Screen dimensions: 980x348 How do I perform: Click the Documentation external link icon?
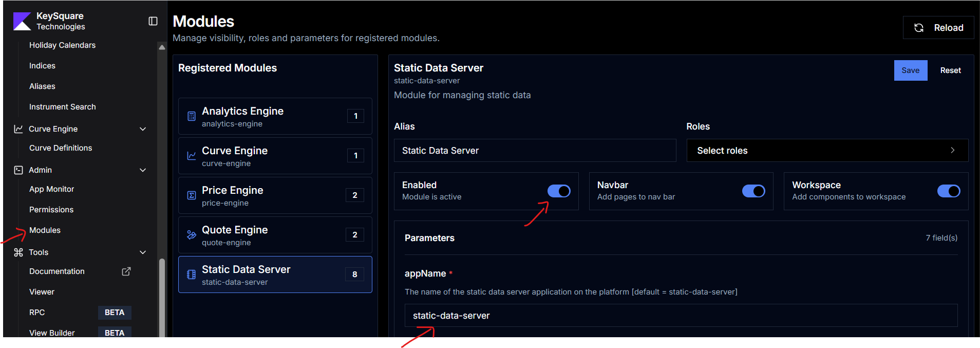pos(126,271)
